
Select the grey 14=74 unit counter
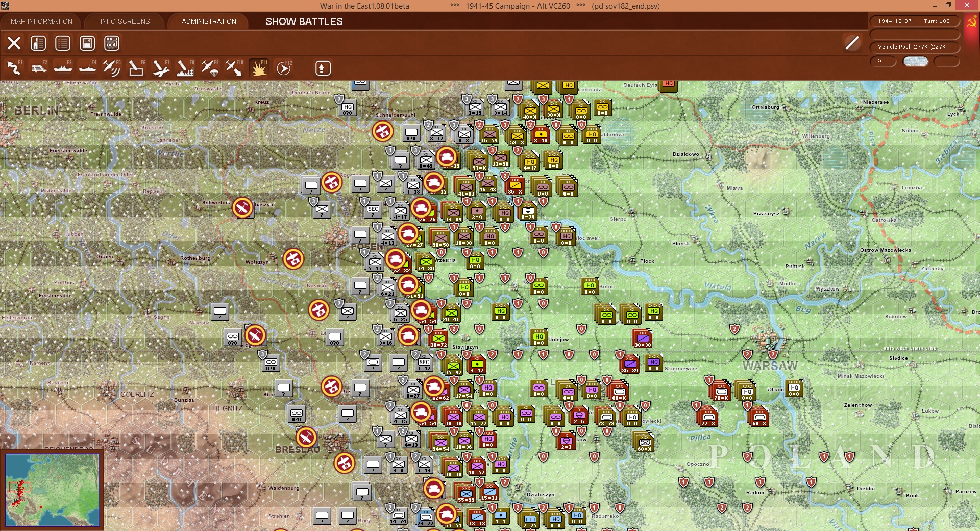click(398, 517)
